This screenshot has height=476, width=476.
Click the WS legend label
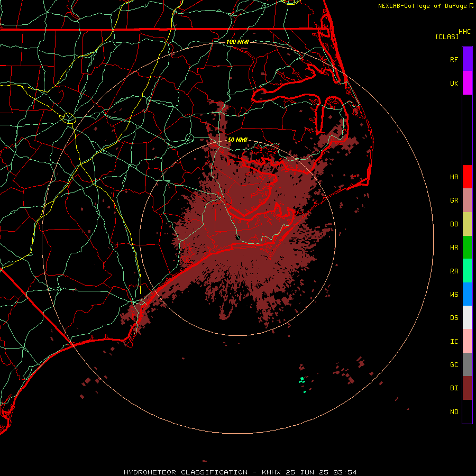pyautogui.click(x=454, y=294)
